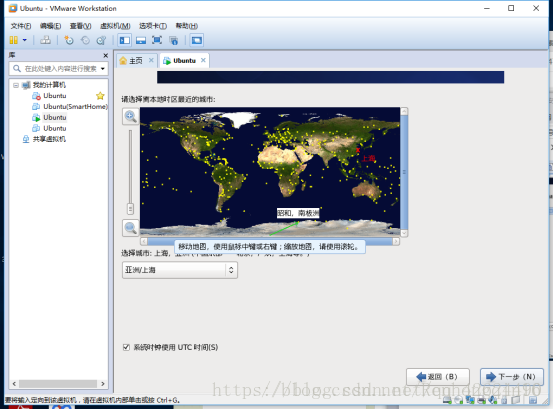Open the 查看(V) menu
The image size is (553, 410).
click(80, 26)
